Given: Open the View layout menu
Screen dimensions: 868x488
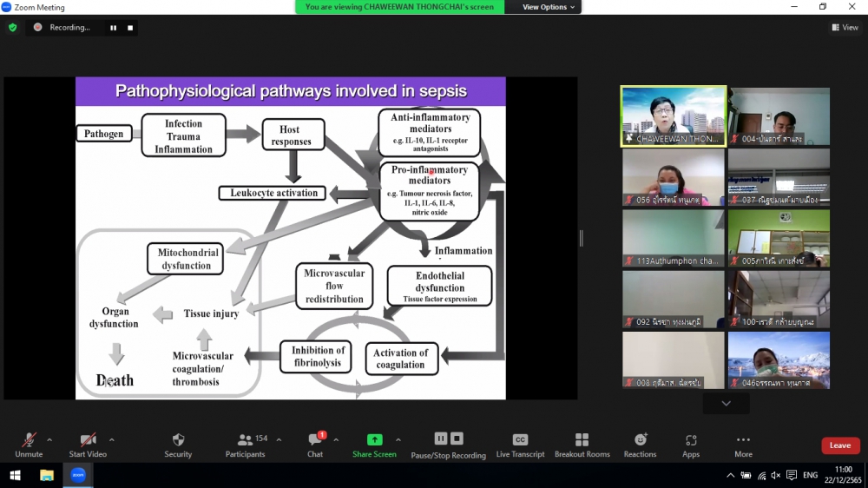Looking at the screenshot, I should click(845, 28).
